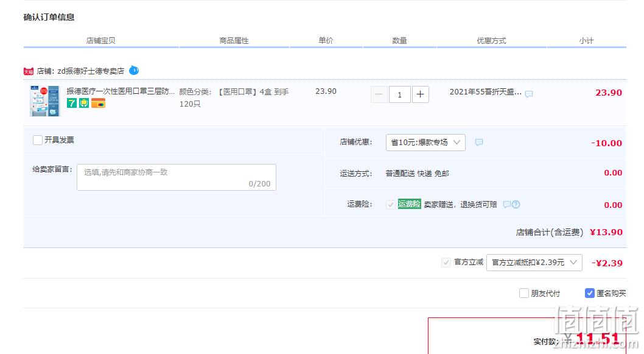
Task: Click the -¥2.39 deduction amount
Action: [x=607, y=263]
